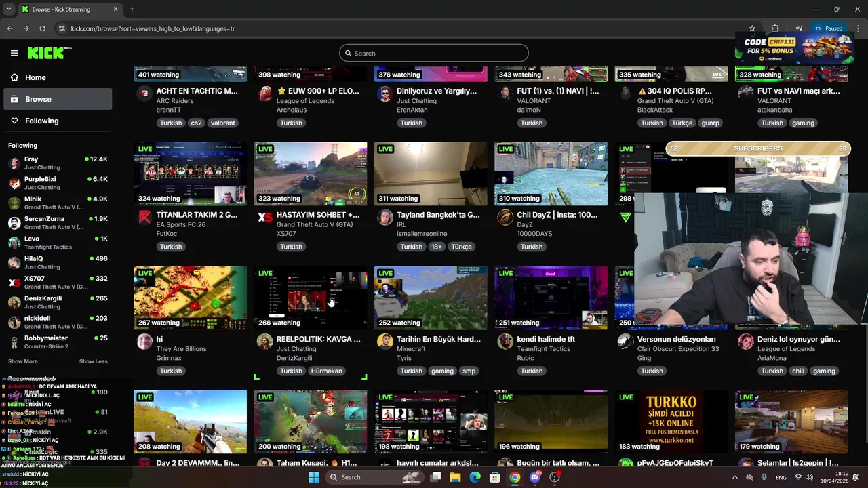868x488 pixels.
Task: Open Discord from the taskbar
Action: point(535,477)
